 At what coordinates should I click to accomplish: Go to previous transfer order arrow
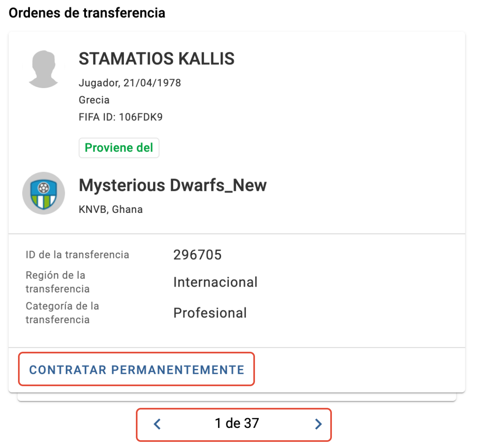[x=157, y=424]
